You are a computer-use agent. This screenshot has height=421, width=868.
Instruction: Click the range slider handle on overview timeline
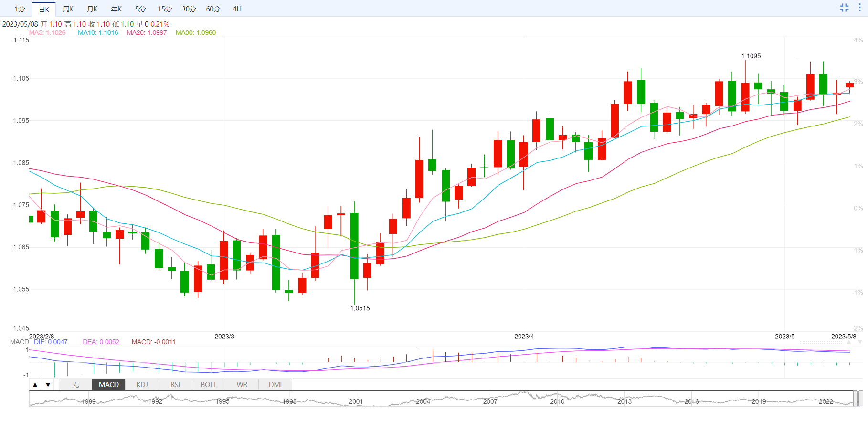pyautogui.click(x=858, y=399)
